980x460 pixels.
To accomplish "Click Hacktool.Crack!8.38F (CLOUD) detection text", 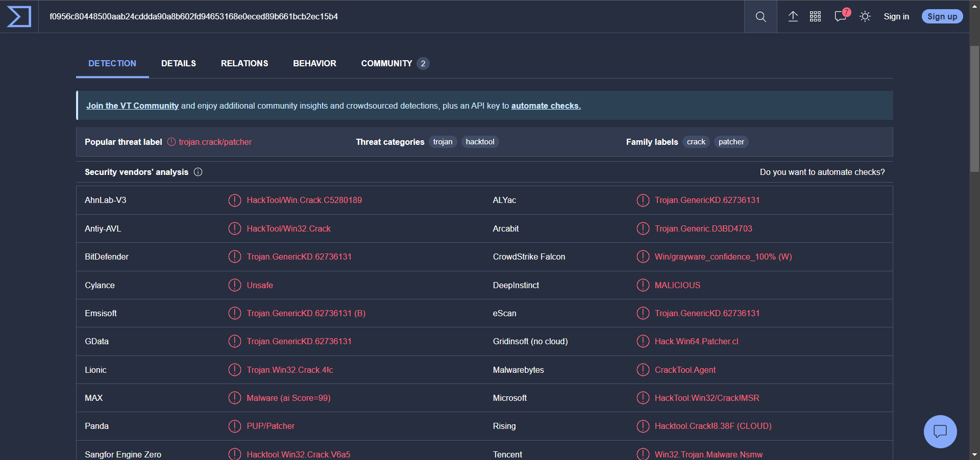I will [x=713, y=426].
